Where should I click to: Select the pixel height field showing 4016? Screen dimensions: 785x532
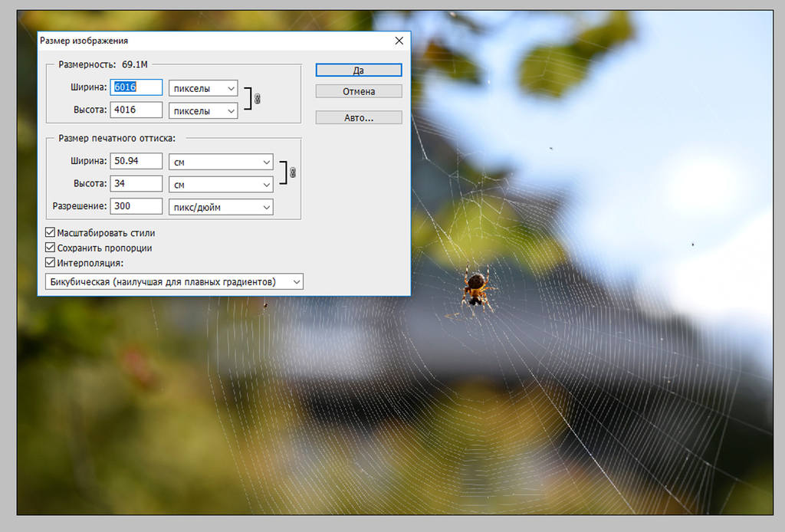pyautogui.click(x=136, y=110)
